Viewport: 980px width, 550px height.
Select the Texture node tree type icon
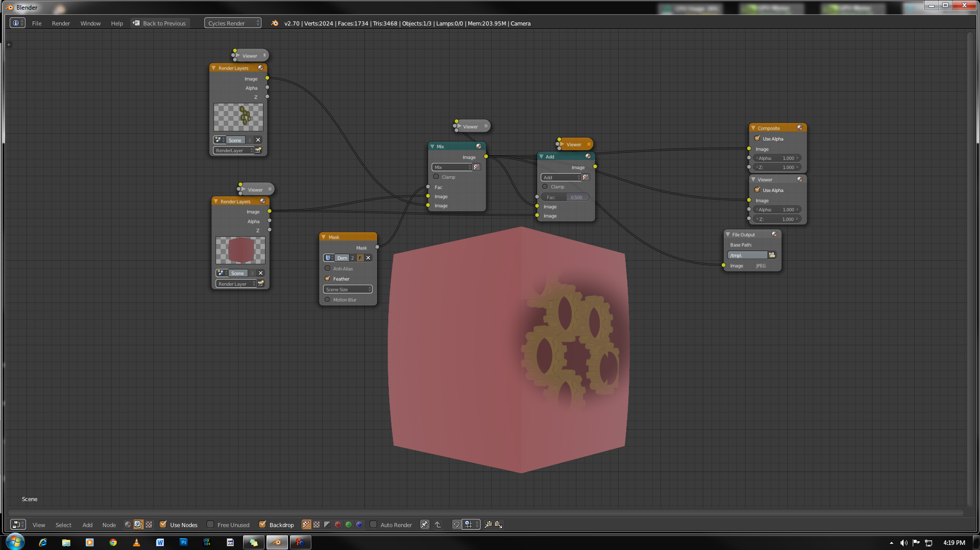click(149, 525)
